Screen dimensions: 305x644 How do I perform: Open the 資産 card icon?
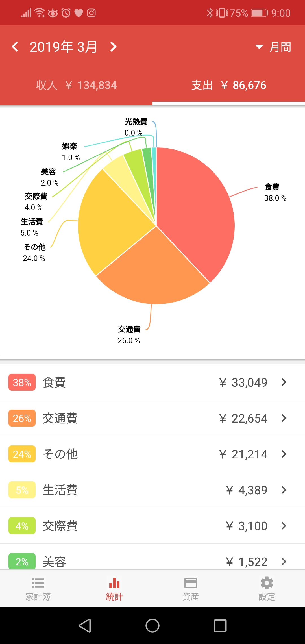(191, 583)
